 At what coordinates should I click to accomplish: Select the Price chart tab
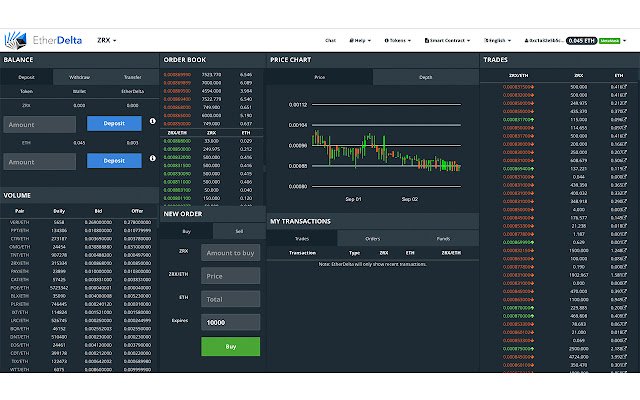click(x=320, y=77)
